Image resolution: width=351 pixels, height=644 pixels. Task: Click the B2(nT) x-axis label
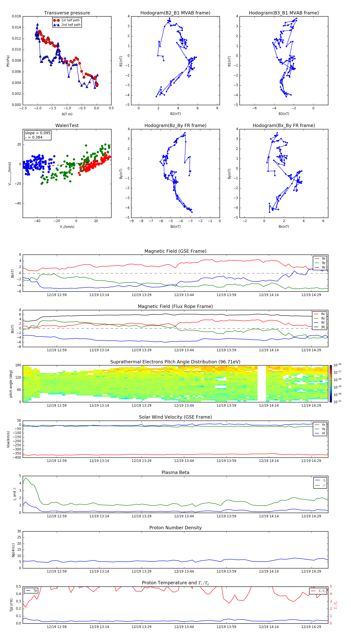(x=175, y=114)
